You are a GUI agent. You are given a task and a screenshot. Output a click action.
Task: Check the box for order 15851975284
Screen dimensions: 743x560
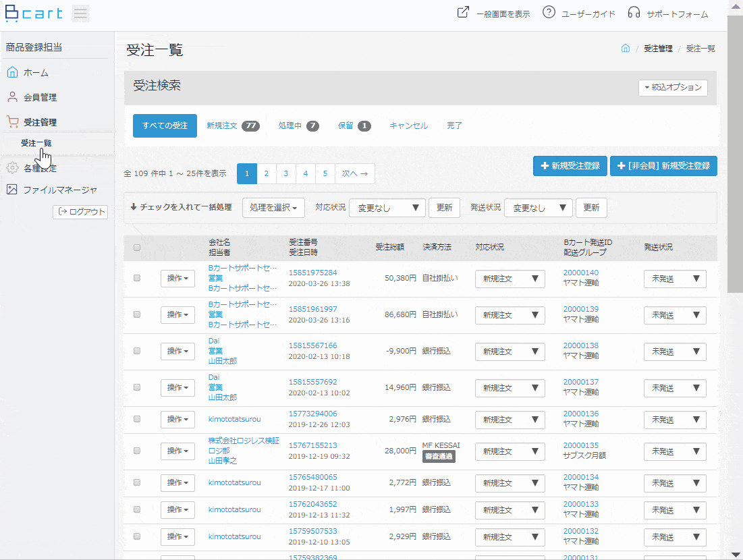(137, 278)
